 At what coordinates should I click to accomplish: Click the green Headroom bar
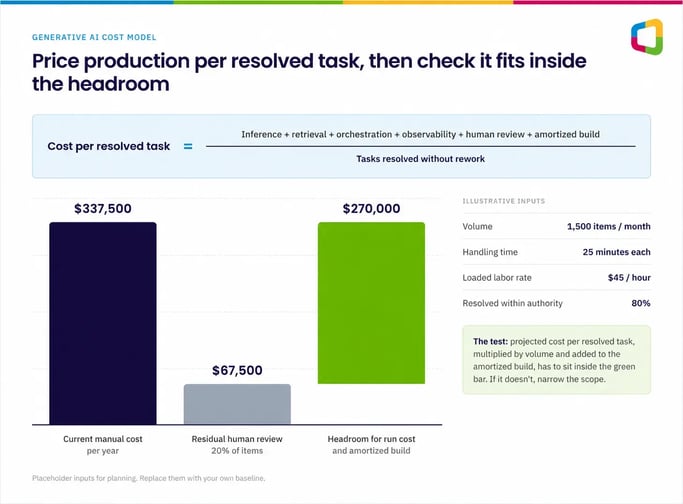pos(371,303)
